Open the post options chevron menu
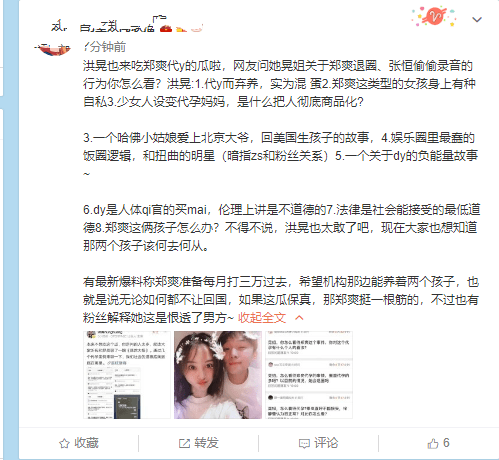The height and width of the screenshot is (460, 499). (x=477, y=20)
